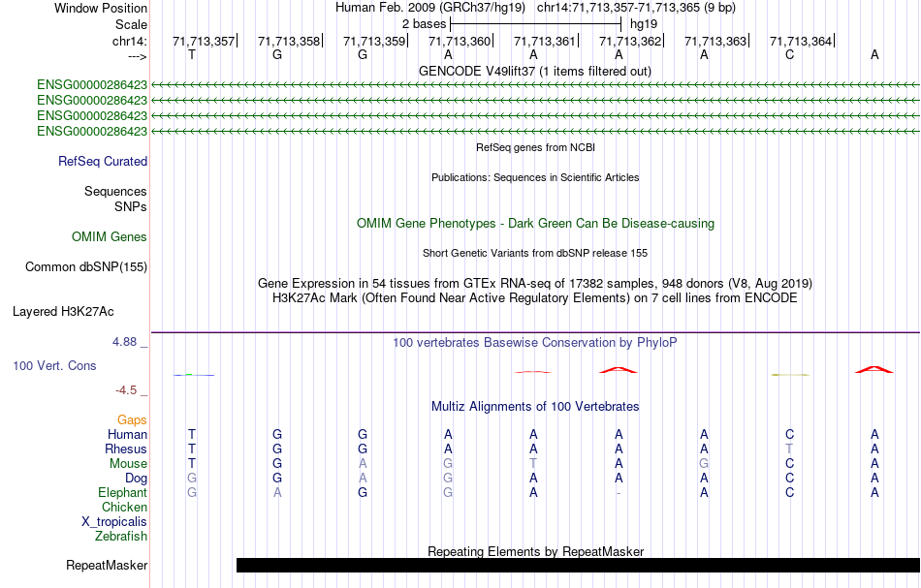Click the hg19 label beside scale bar
This screenshot has width=921, height=588.
pos(643,24)
